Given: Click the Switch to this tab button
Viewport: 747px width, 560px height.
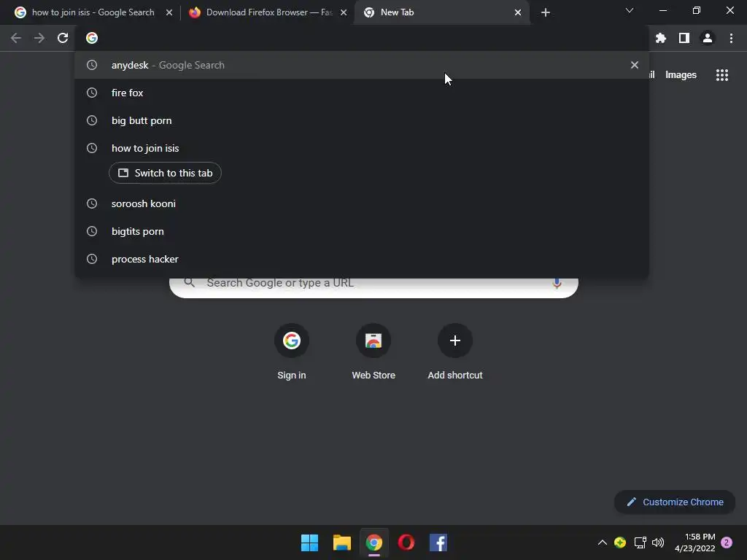Looking at the screenshot, I should (165, 173).
